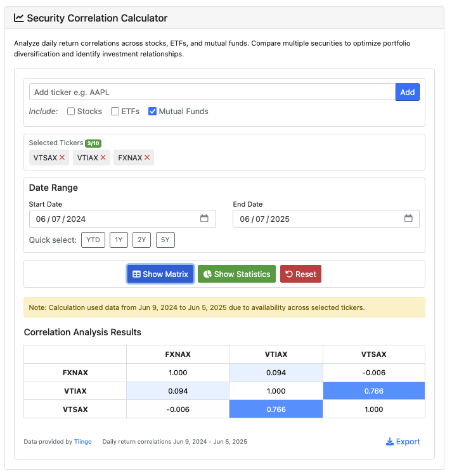Open the Start Date calendar picker icon

coord(204,218)
